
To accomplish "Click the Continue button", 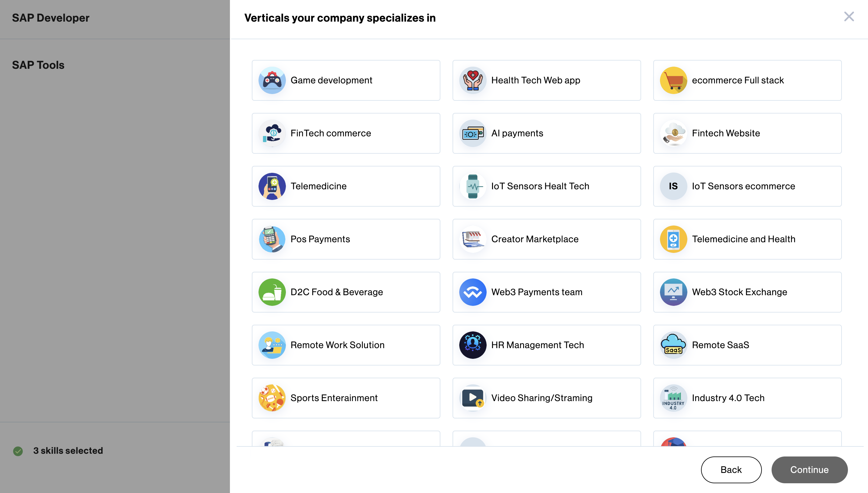I will click(x=810, y=470).
